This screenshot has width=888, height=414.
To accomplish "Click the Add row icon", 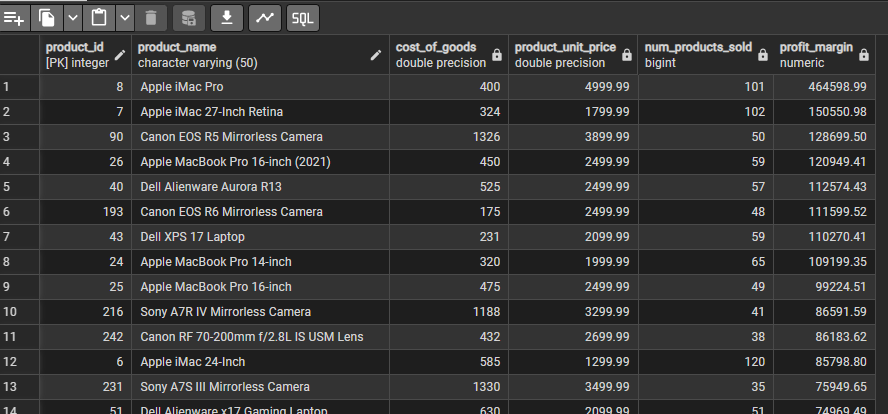I will (x=14, y=18).
